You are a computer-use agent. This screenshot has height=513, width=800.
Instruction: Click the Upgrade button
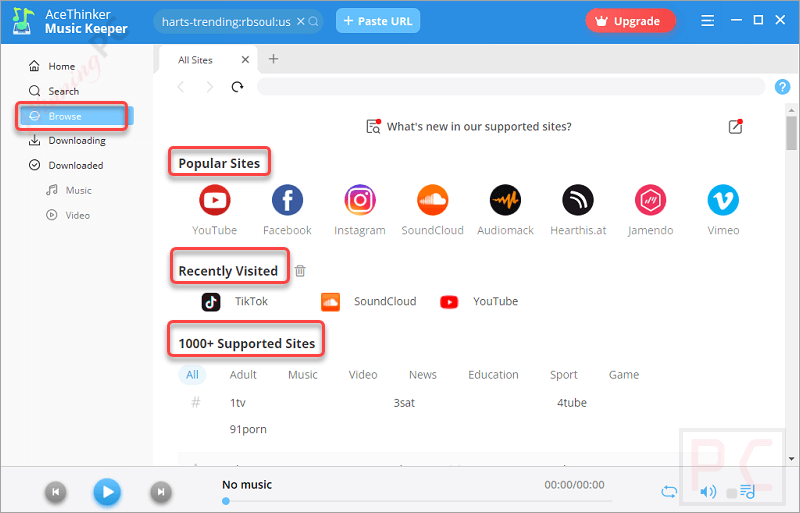tap(631, 21)
